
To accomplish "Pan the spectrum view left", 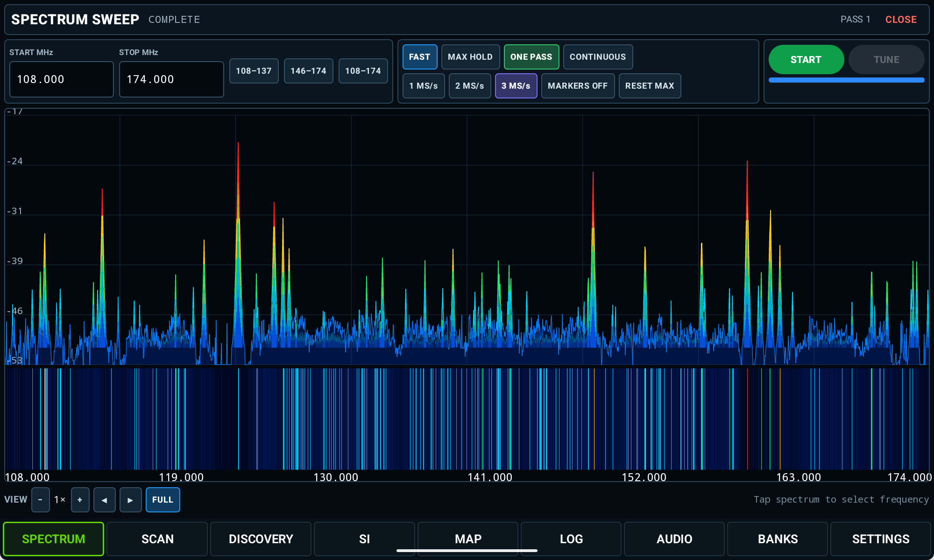I will (105, 500).
